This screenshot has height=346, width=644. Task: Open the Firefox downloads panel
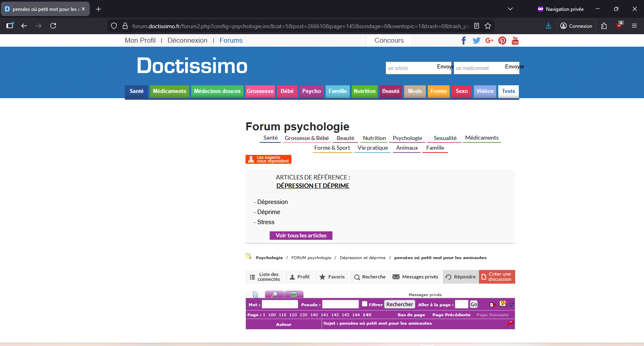tap(548, 26)
